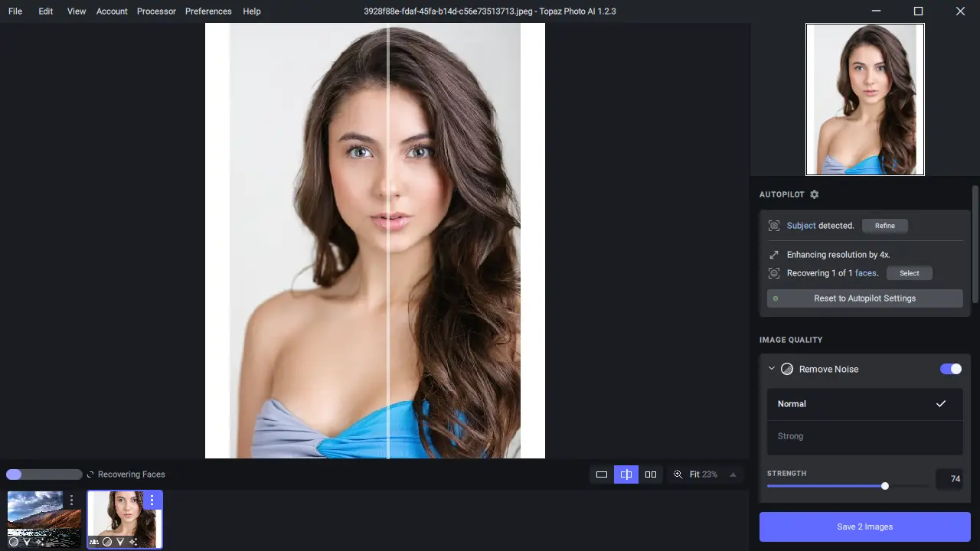Click noise icon on landscape thumbnail
The height and width of the screenshot is (551, 980).
pyautogui.click(x=14, y=542)
